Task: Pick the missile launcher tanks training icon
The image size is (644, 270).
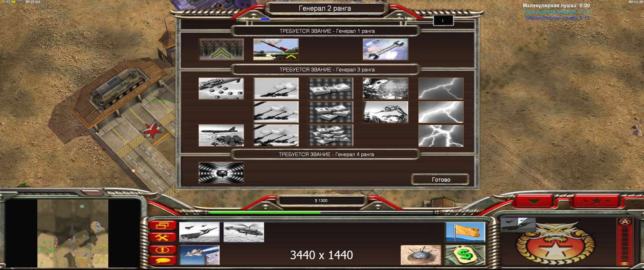Action: pyautogui.click(x=276, y=49)
